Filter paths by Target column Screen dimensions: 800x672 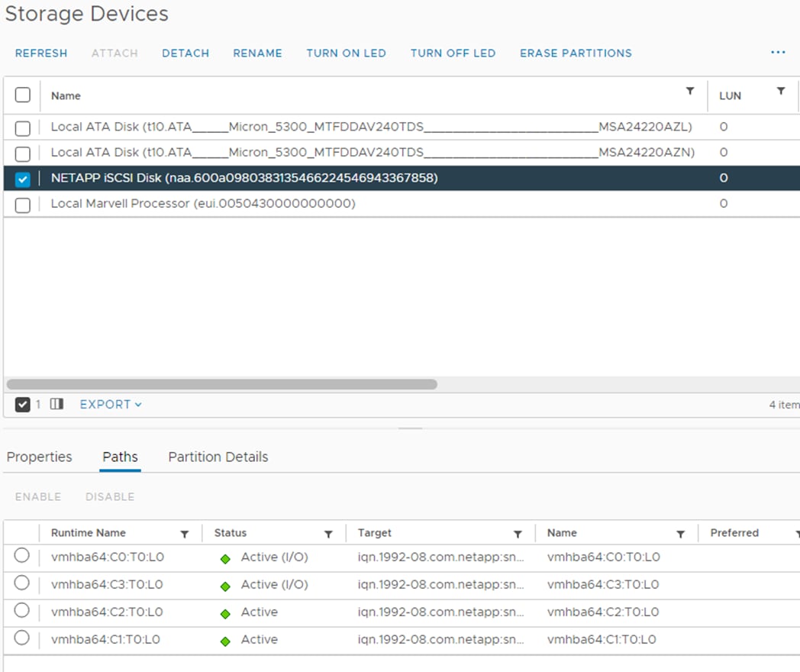click(x=518, y=534)
